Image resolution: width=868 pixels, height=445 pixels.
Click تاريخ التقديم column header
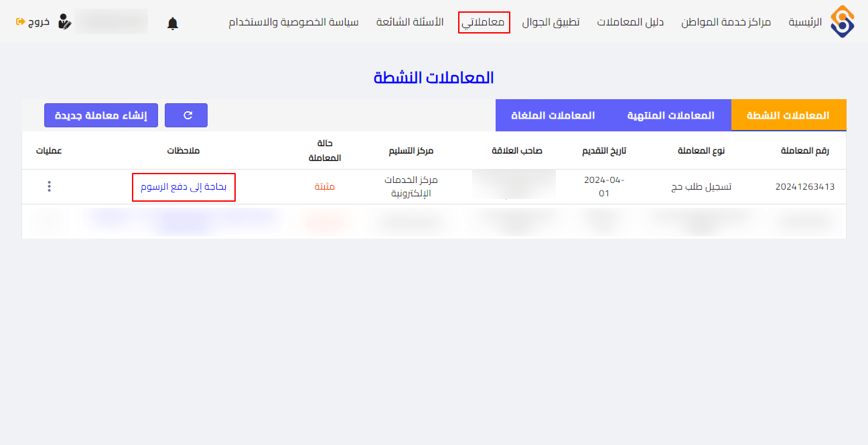[604, 151]
